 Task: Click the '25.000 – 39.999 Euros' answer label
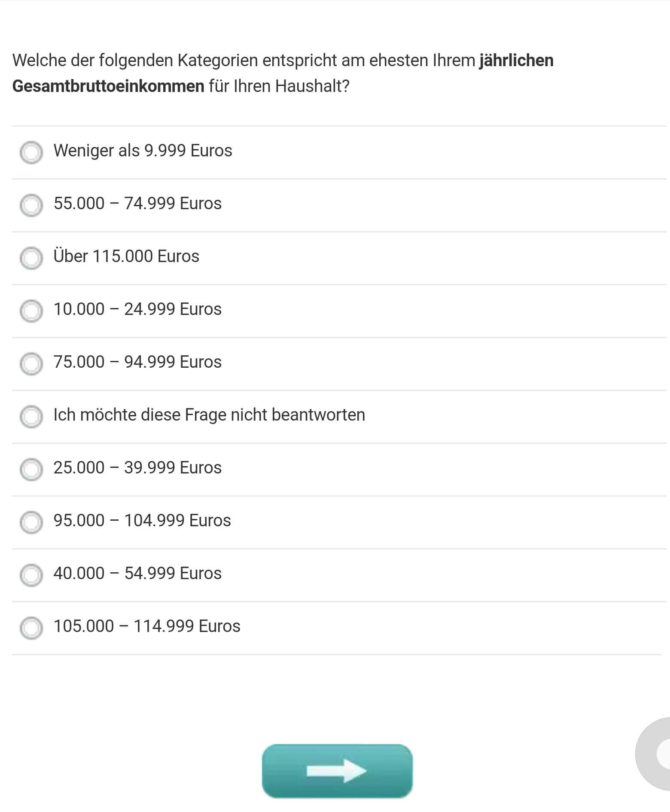pos(137,467)
